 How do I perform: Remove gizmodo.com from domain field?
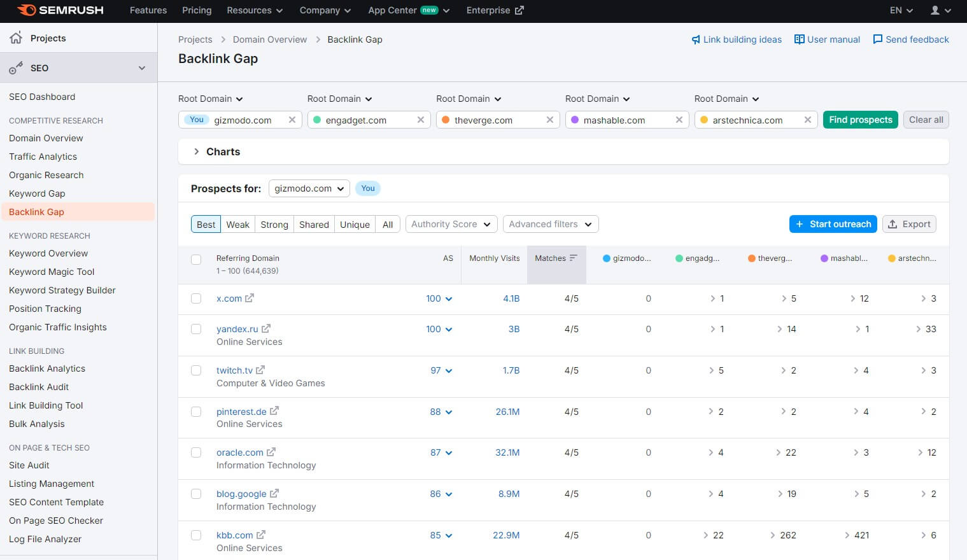(x=292, y=120)
